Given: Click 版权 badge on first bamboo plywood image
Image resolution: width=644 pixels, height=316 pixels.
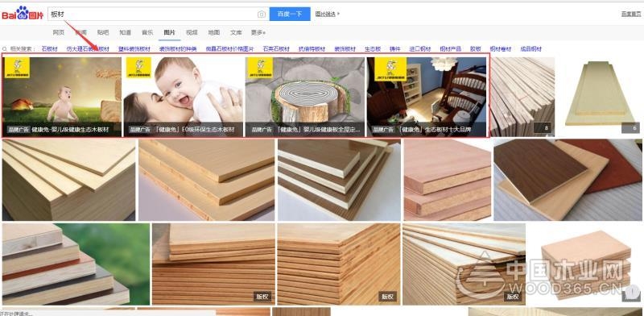Looking at the screenshot, I should point(262,297).
